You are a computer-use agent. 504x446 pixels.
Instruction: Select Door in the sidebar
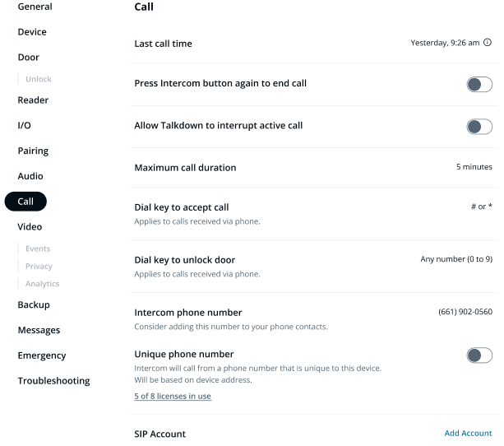(28, 58)
